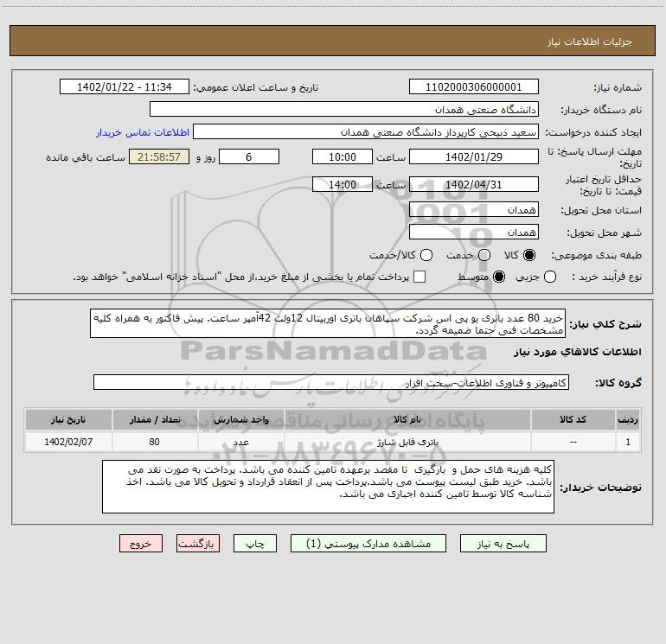
Task: Open مشاهده مدارک پیوستی (1) button
Action: tap(368, 544)
